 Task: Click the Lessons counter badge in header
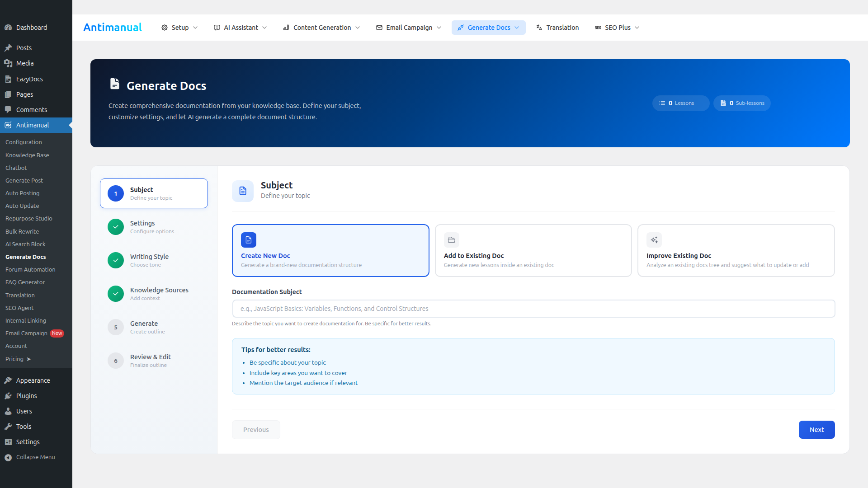click(680, 103)
